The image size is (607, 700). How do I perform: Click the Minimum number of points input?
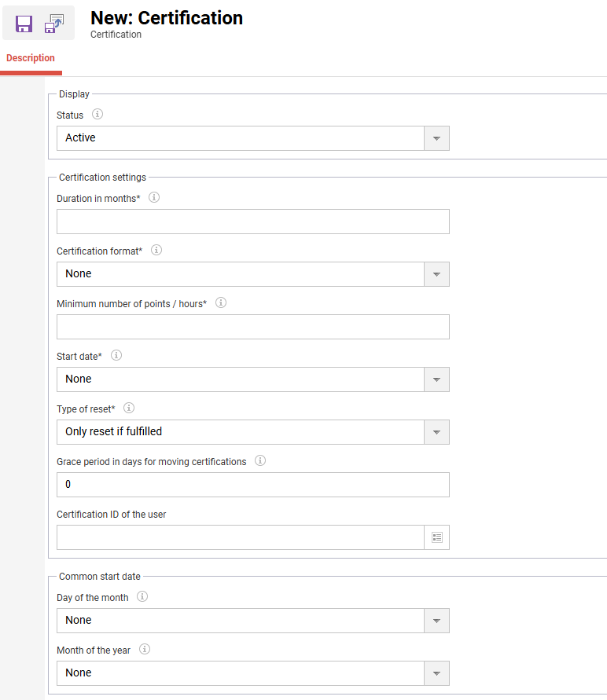click(253, 327)
